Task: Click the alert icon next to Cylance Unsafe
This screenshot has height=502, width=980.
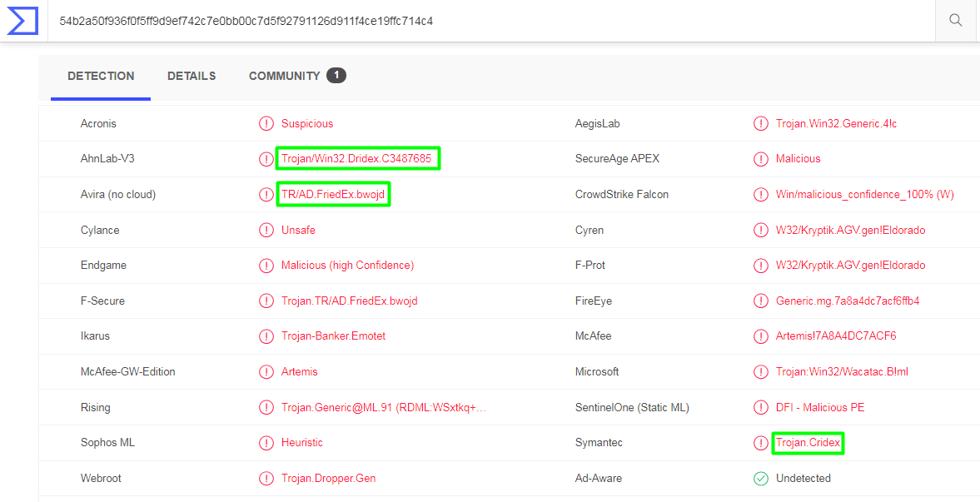Action: [x=266, y=231]
